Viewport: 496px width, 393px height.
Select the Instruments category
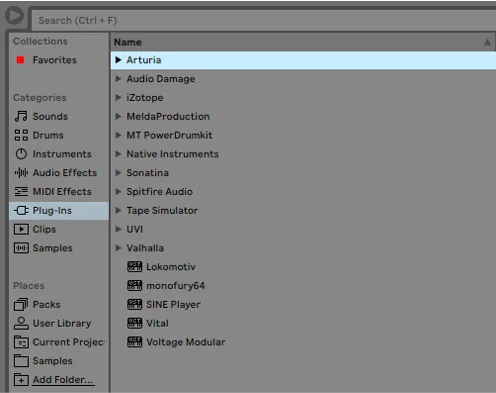(62, 154)
